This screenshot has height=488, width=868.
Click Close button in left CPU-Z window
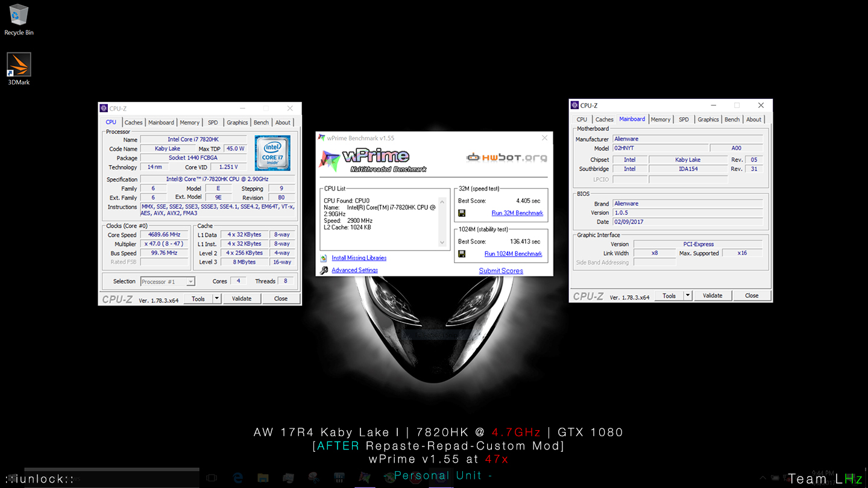pyautogui.click(x=281, y=299)
